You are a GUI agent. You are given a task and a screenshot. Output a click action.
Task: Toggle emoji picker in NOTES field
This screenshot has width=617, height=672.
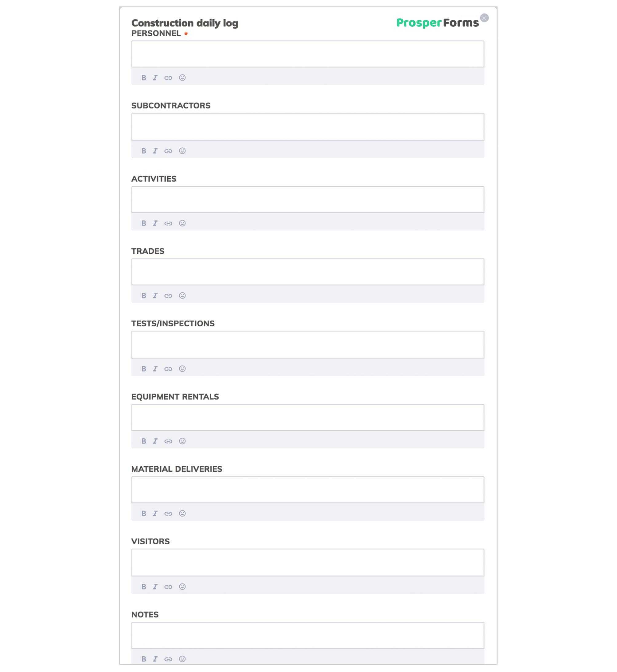[x=183, y=658]
